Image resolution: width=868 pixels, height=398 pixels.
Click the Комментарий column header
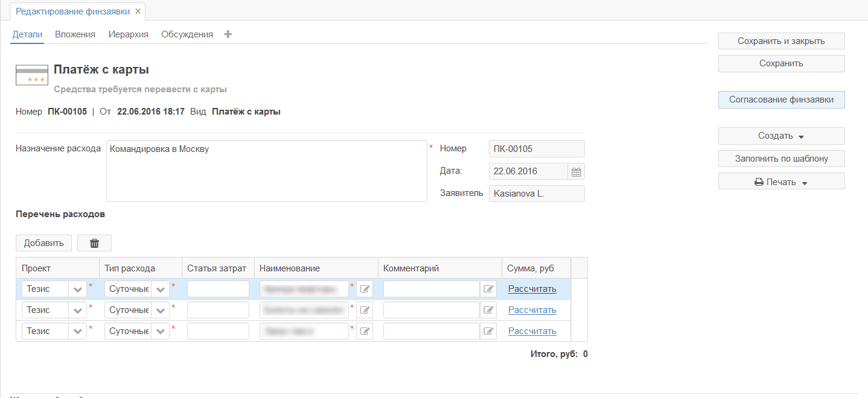[440, 268]
